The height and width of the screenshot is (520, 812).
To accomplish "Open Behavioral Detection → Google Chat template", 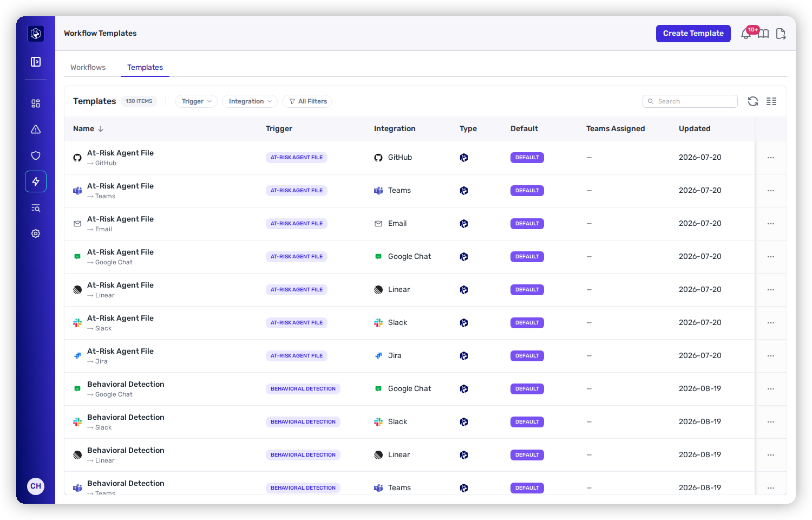I will (x=126, y=389).
